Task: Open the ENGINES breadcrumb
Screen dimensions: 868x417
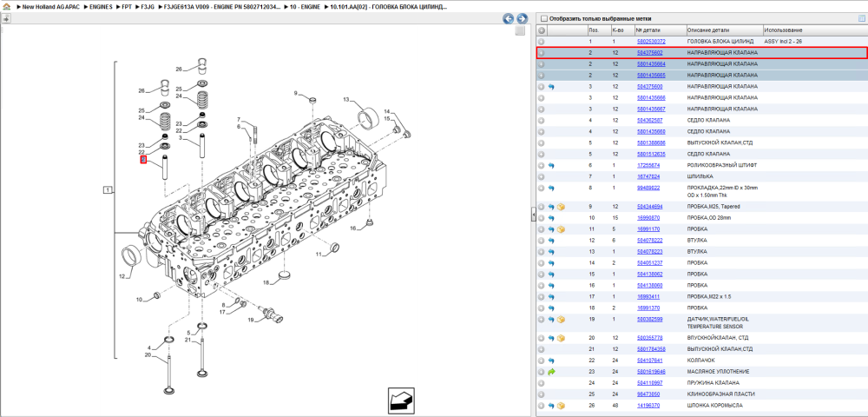Action: tap(101, 7)
